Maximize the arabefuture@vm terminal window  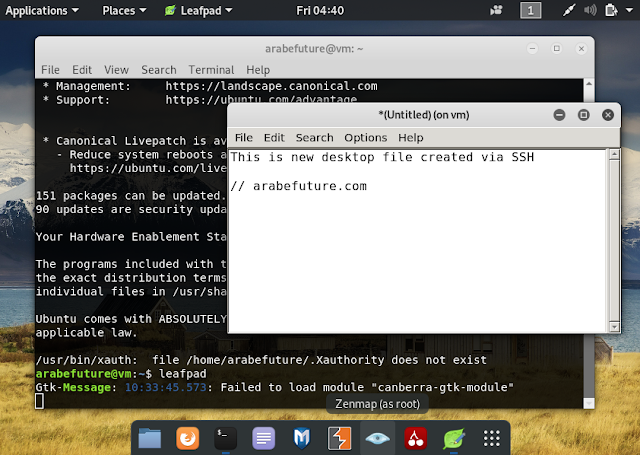557,49
